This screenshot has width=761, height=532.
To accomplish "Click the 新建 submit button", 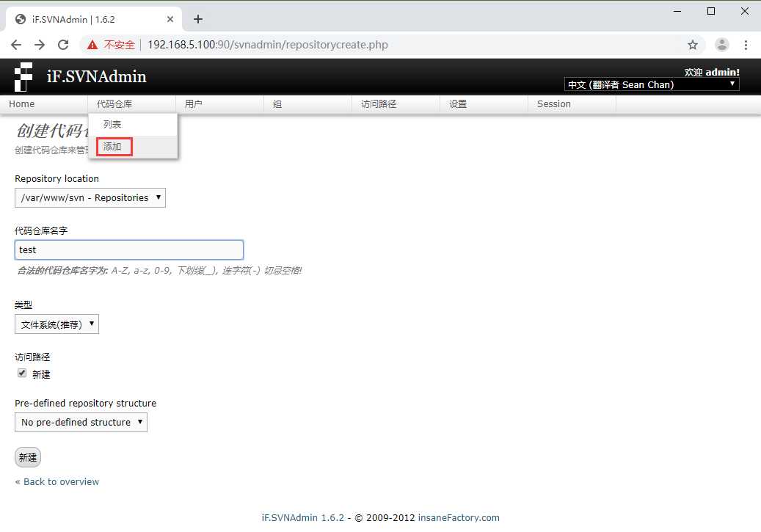I will pyautogui.click(x=28, y=457).
